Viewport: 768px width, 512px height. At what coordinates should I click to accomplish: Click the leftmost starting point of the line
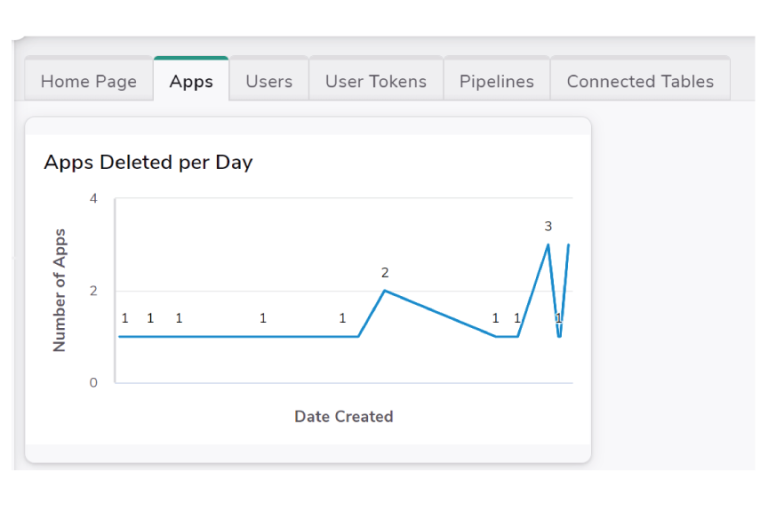(x=119, y=336)
